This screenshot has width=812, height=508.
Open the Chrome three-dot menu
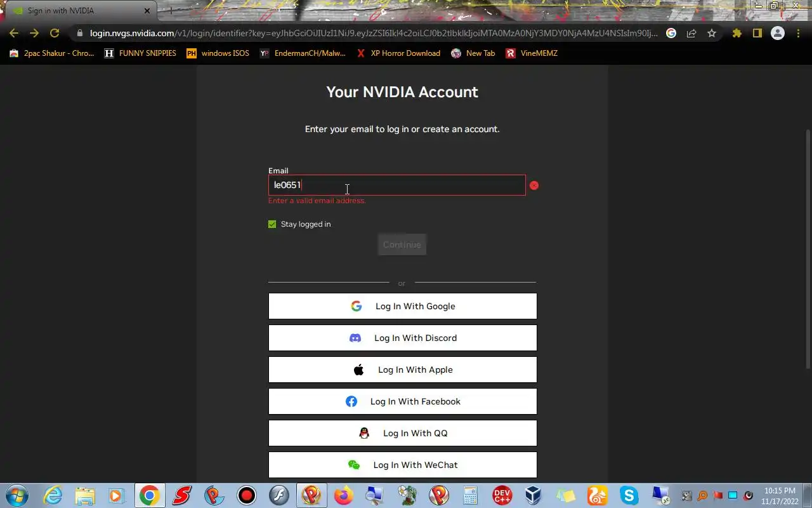pos(798,33)
